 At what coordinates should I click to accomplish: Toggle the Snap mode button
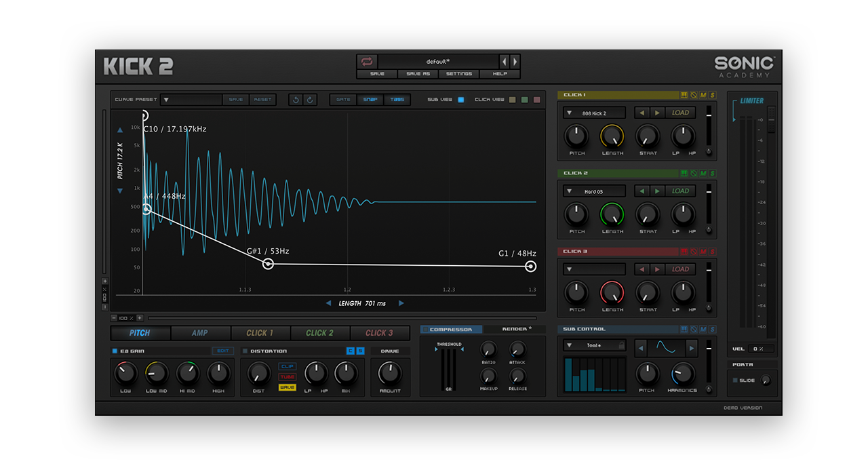(370, 100)
